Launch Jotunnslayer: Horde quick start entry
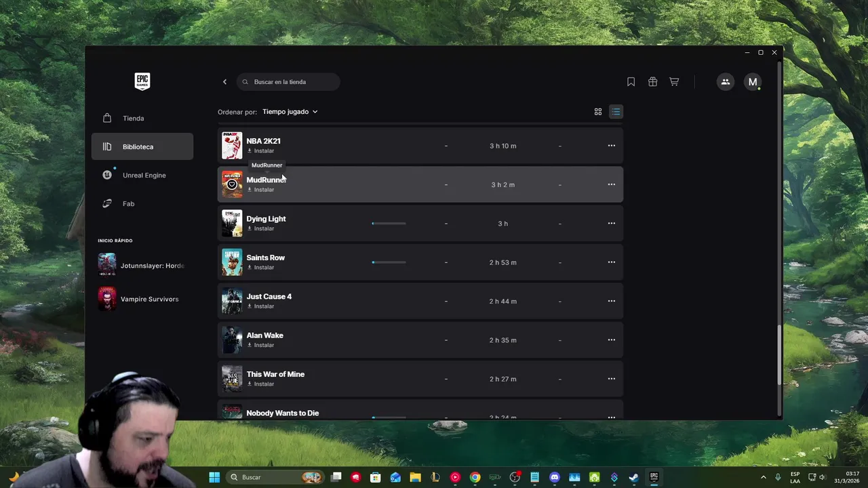Screen dimensions: 868x488 tap(142, 265)
